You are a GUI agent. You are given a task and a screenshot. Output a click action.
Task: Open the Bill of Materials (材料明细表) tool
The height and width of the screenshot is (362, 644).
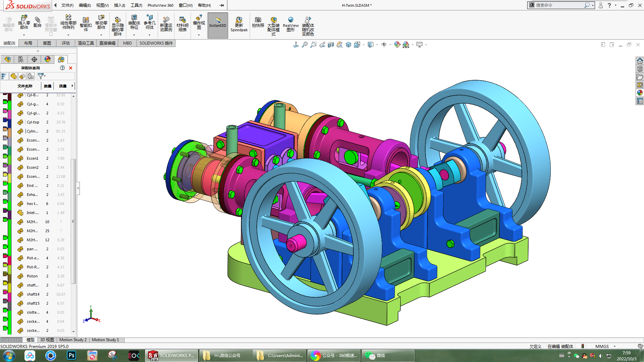point(182,24)
